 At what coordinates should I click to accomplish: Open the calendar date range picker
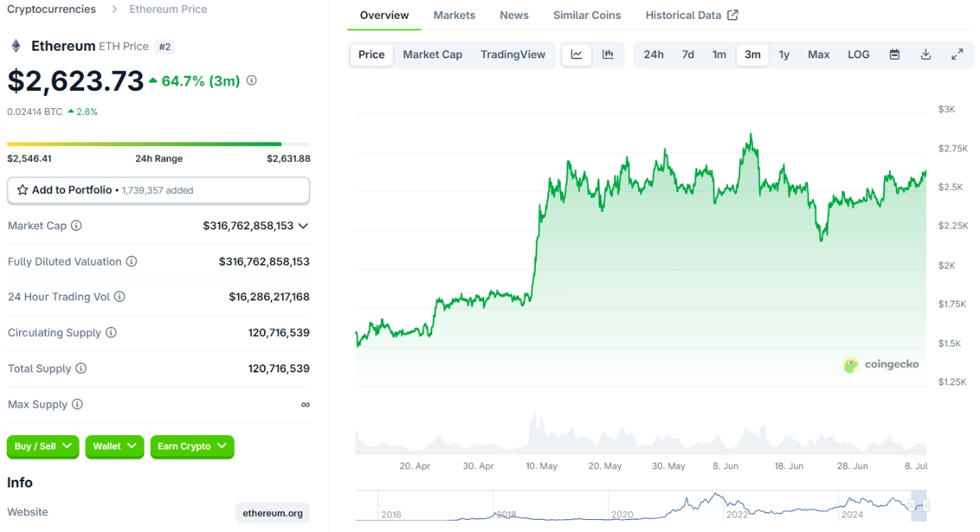pos(894,54)
